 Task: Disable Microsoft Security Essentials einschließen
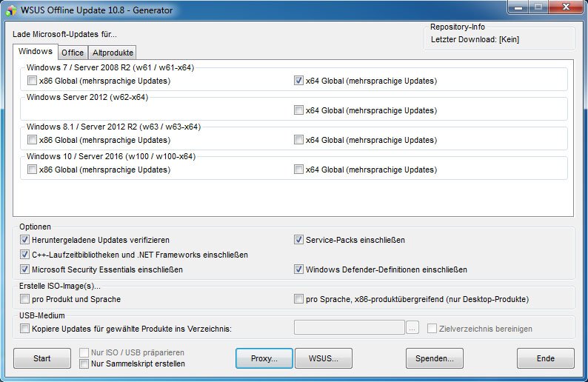point(24,269)
